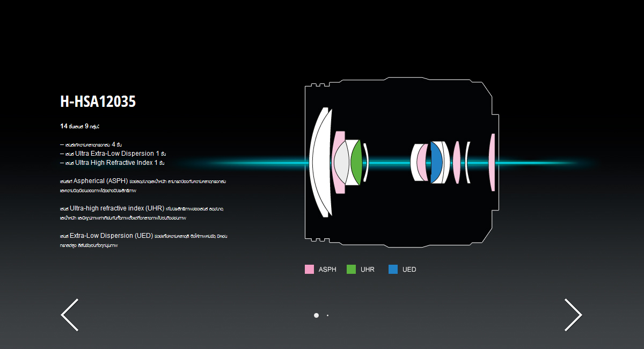Click the green UHR legend swatch
Image resolution: width=644 pixels, height=349 pixels.
[x=352, y=270]
